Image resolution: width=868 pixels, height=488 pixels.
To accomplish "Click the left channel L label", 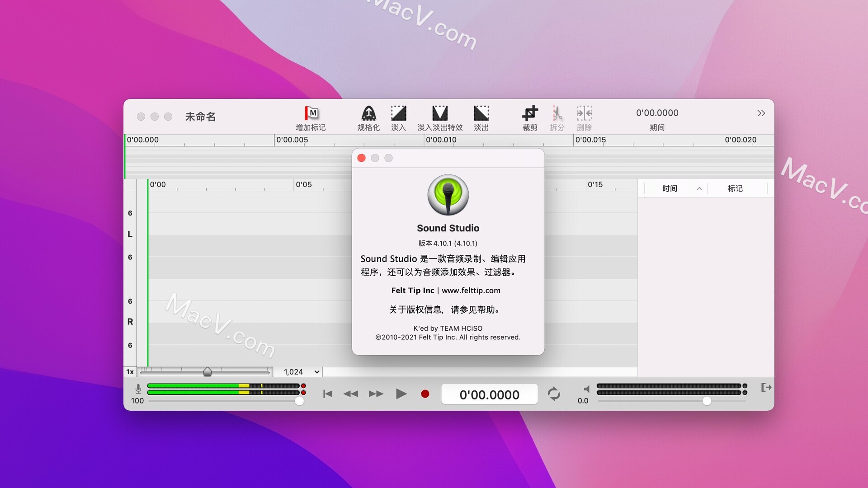I will pos(130,235).
